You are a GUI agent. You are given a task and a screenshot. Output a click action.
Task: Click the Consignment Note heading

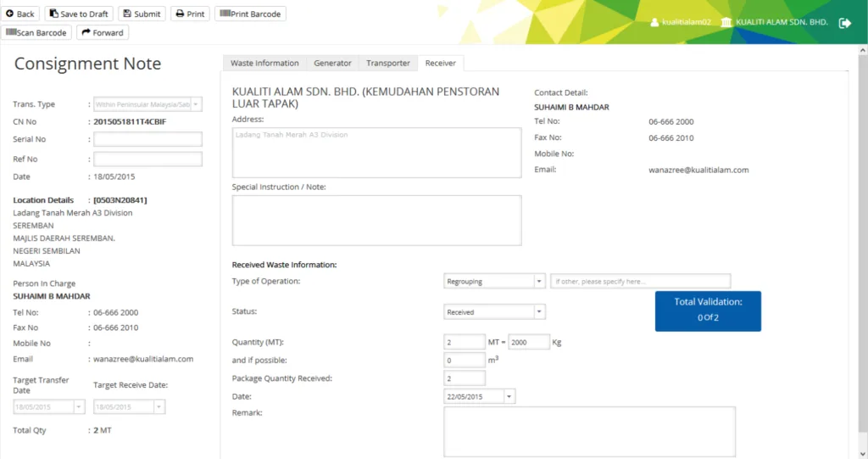pos(87,64)
